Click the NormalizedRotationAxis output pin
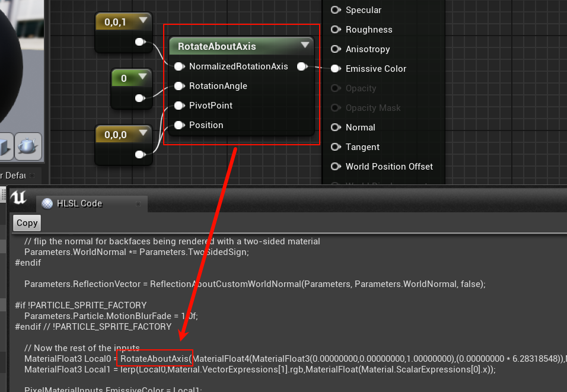This screenshot has height=392, width=567. pos(302,67)
